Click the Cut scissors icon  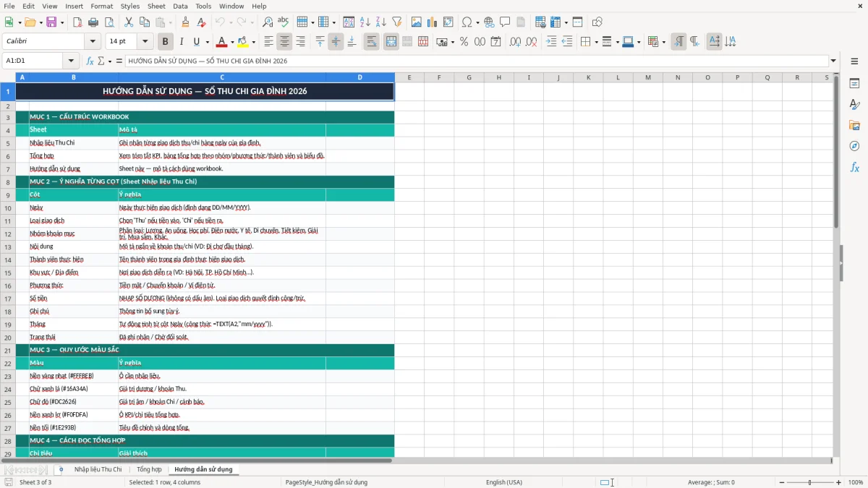(129, 22)
